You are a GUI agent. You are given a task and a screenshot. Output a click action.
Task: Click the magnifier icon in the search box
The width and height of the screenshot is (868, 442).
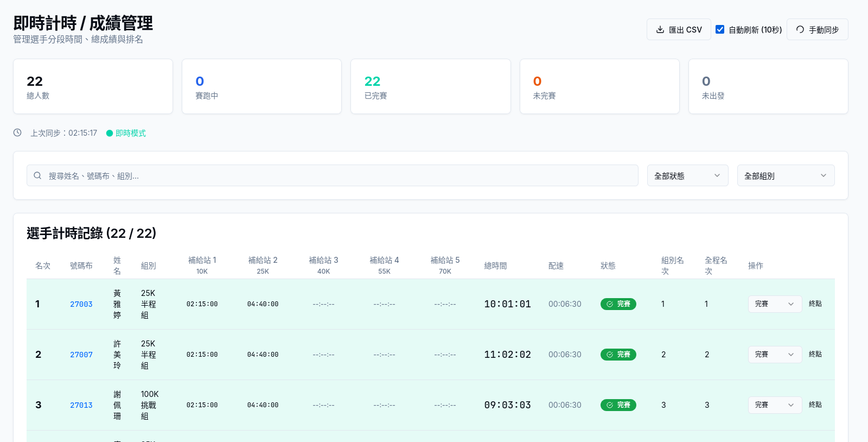tap(37, 175)
